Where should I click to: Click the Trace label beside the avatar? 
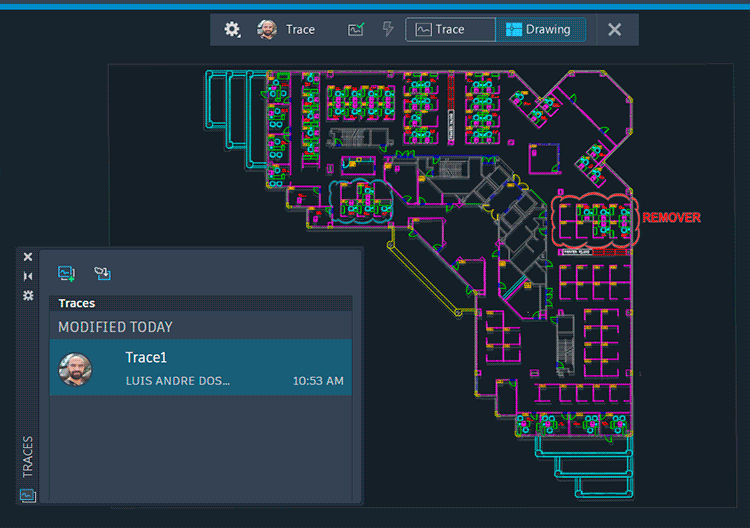pos(300,30)
